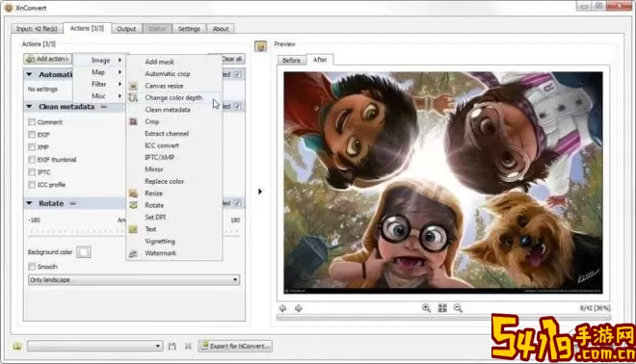Delete preset with the X icon
Screen dimensions: 636x364
tap(188, 346)
